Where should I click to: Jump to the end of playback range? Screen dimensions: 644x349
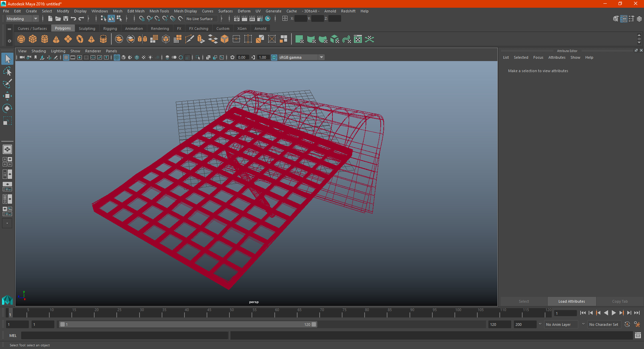point(637,313)
